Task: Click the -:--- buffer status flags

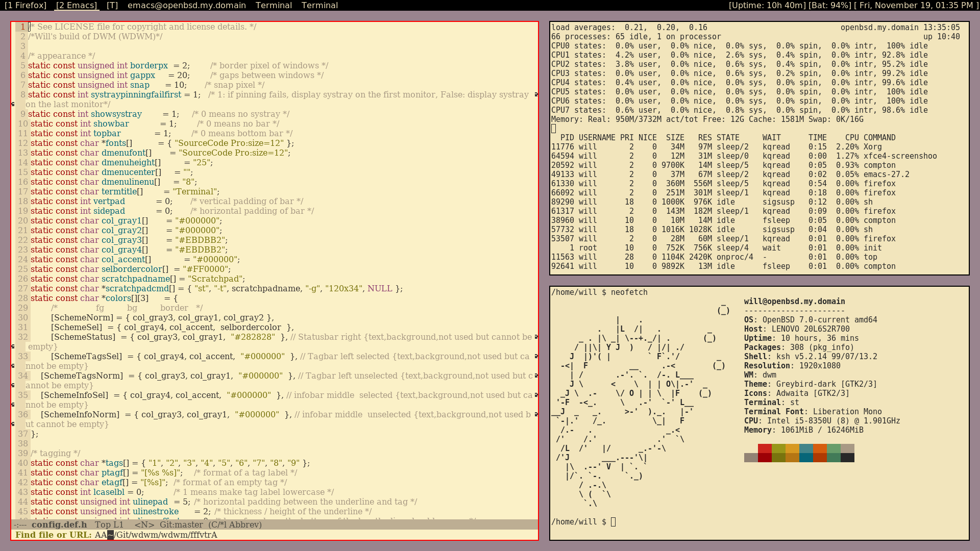Action: [20, 524]
